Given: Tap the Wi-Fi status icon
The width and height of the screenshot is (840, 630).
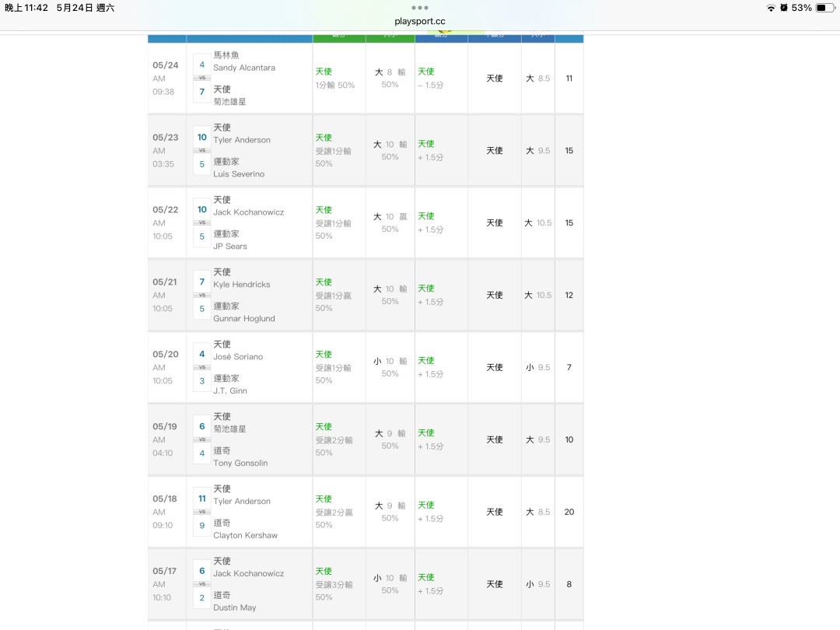Looking at the screenshot, I should point(771,8).
